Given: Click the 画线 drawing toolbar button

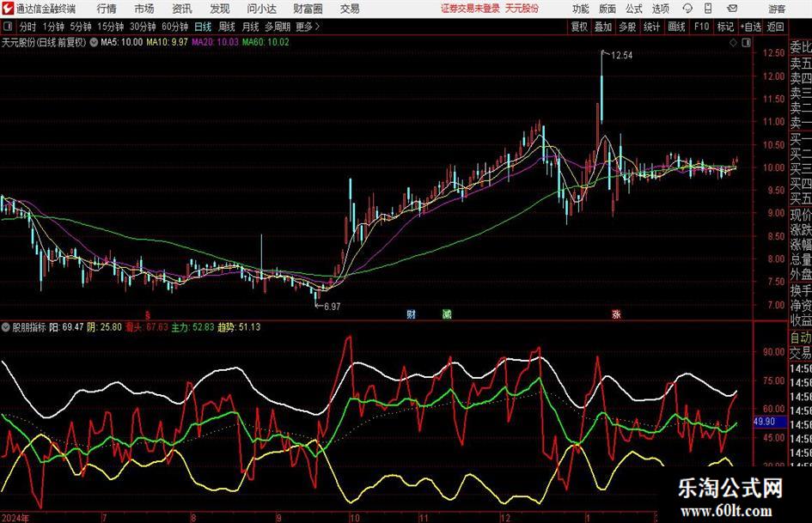Looking at the screenshot, I should click(x=676, y=27).
